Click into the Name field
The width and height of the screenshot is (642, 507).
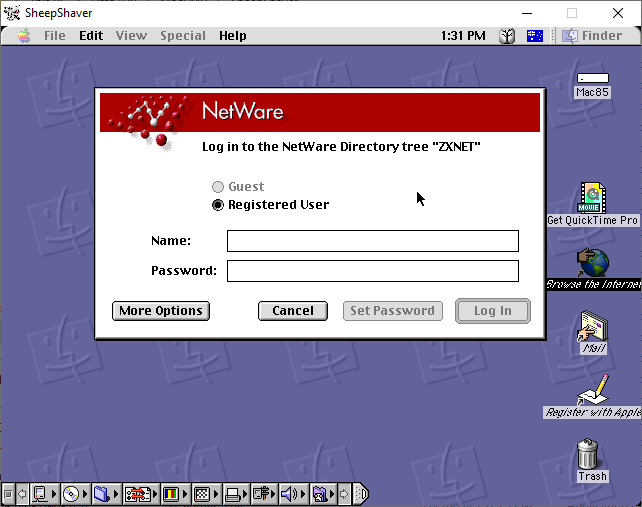tap(373, 241)
